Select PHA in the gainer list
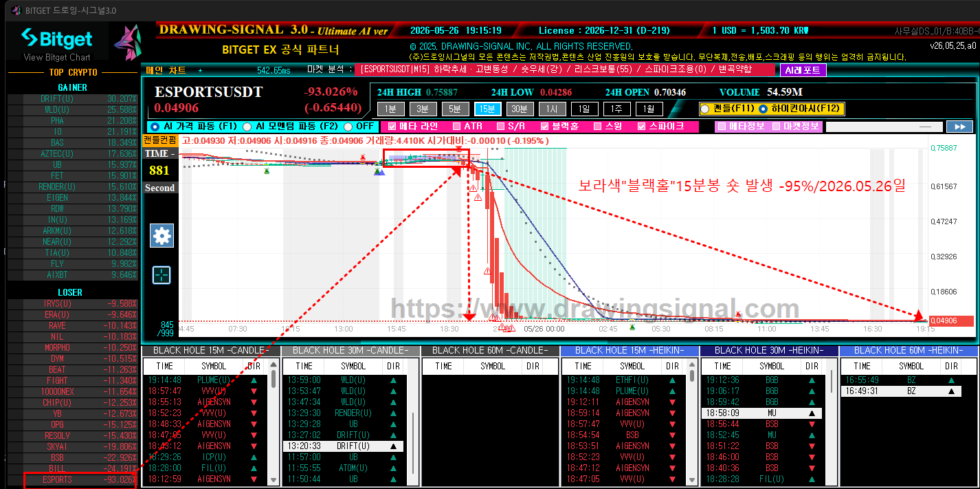This screenshot has width=980, height=489. pyautogui.click(x=72, y=121)
